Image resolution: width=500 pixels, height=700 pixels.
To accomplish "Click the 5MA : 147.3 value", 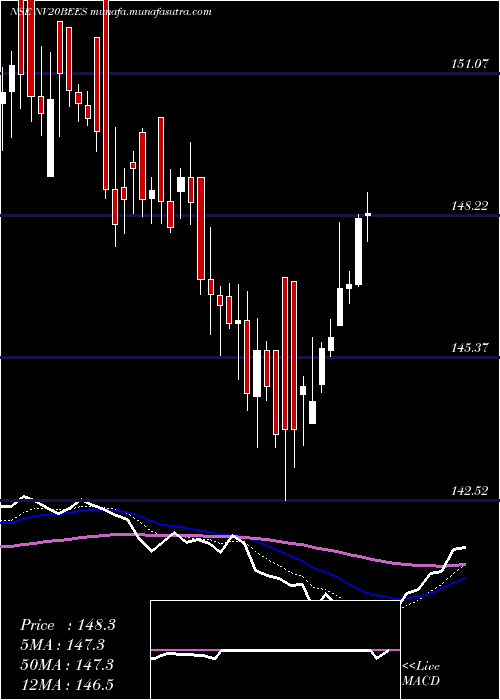I will coord(63,645).
